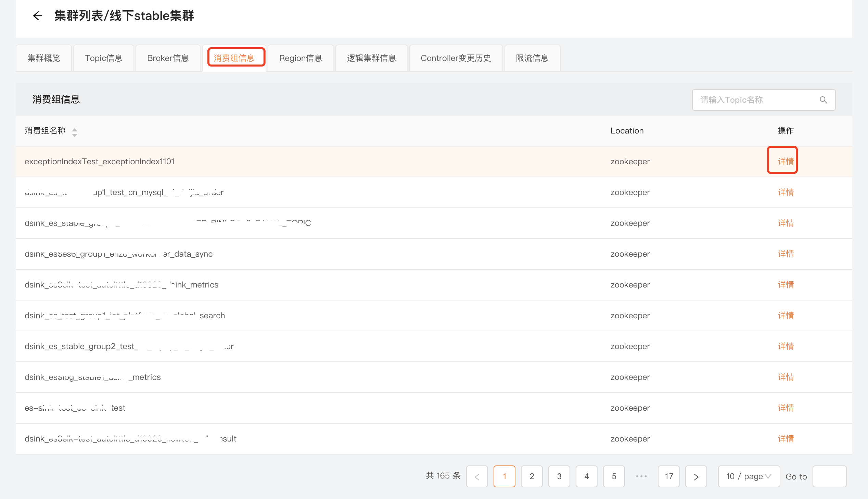Sort 消费组名称 ascending with the up caret
Viewport: 868px width, 499px height.
point(75,129)
